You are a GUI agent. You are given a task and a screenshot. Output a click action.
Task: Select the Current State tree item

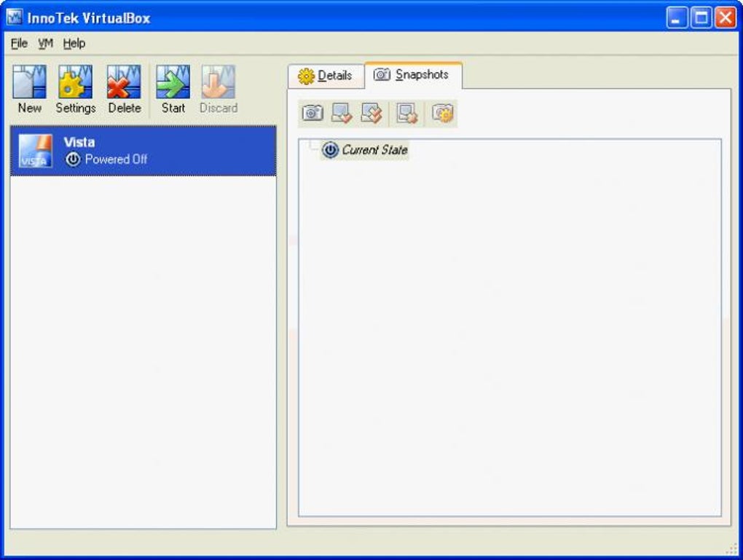[x=364, y=150]
